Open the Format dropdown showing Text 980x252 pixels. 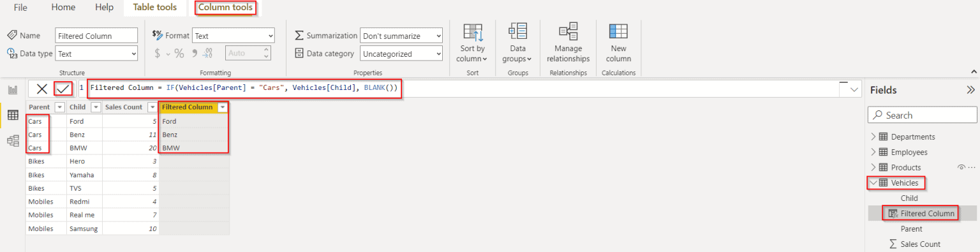(234, 36)
